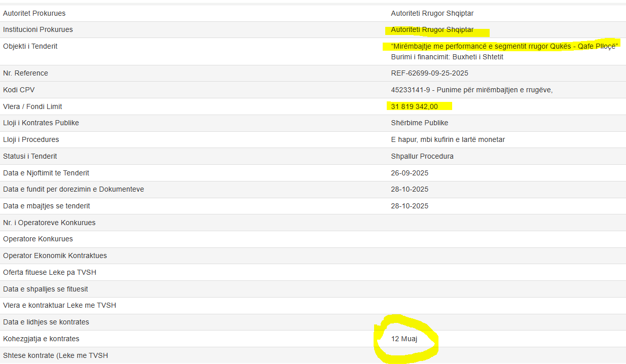
Task: Select the reference number REF-62699-09-25-2025
Action: (429, 73)
